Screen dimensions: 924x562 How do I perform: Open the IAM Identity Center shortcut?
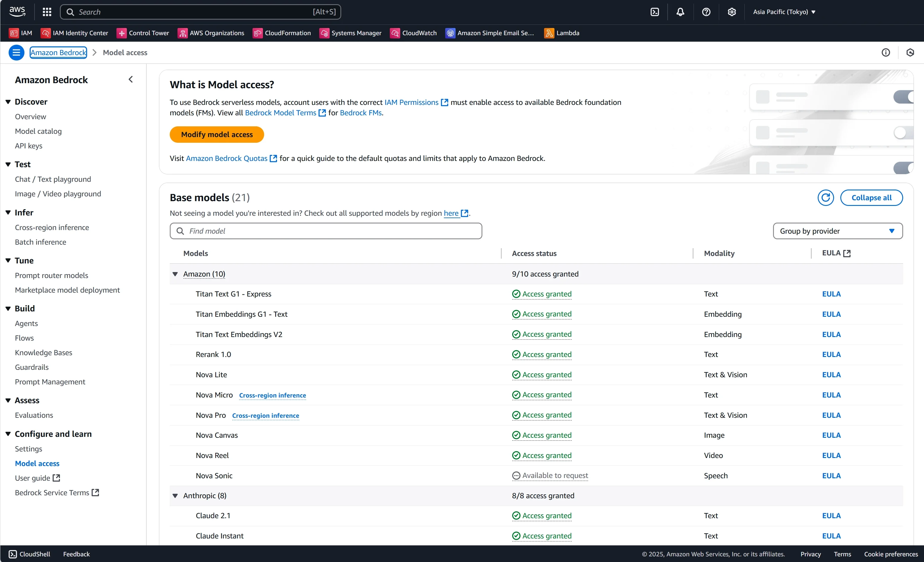click(74, 33)
